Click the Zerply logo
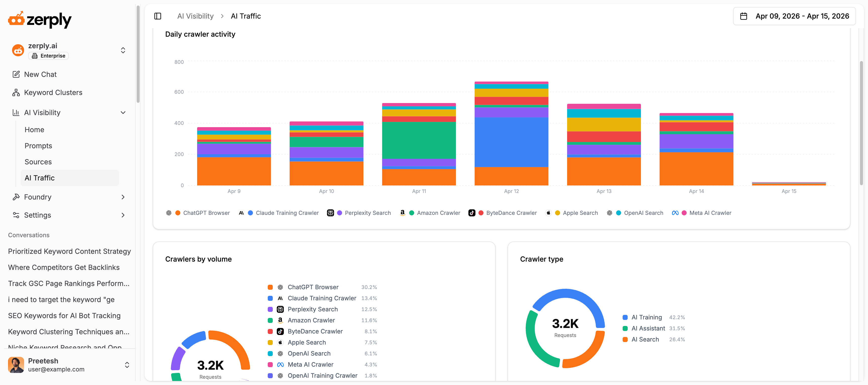 click(x=40, y=20)
